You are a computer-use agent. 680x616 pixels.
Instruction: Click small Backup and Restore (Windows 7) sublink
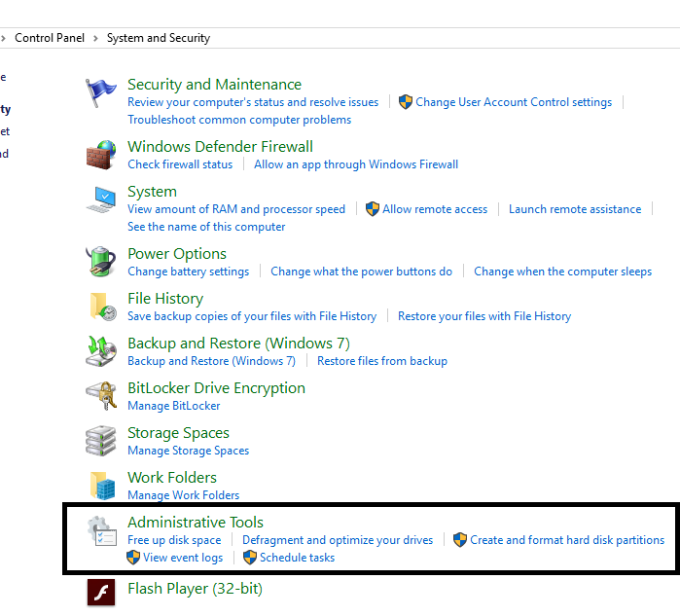pyautogui.click(x=212, y=361)
